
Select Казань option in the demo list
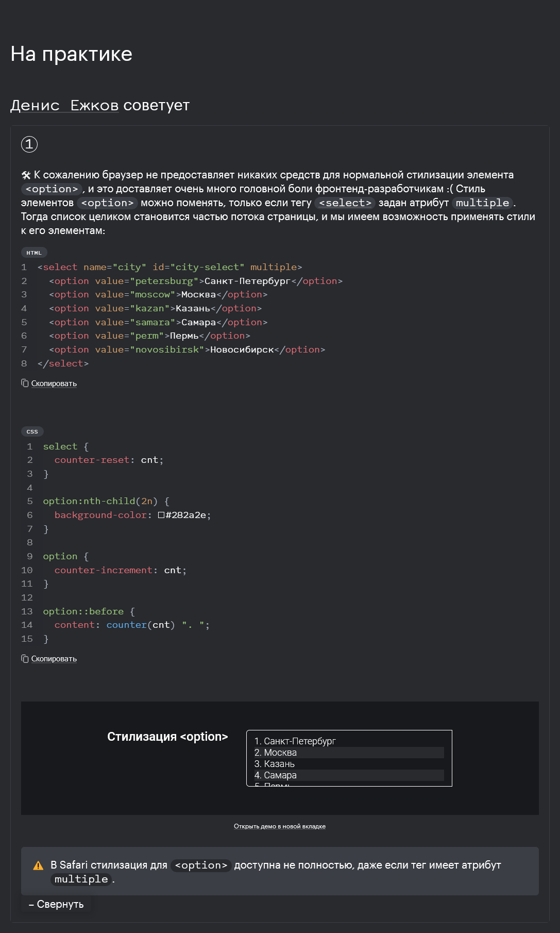click(349, 764)
